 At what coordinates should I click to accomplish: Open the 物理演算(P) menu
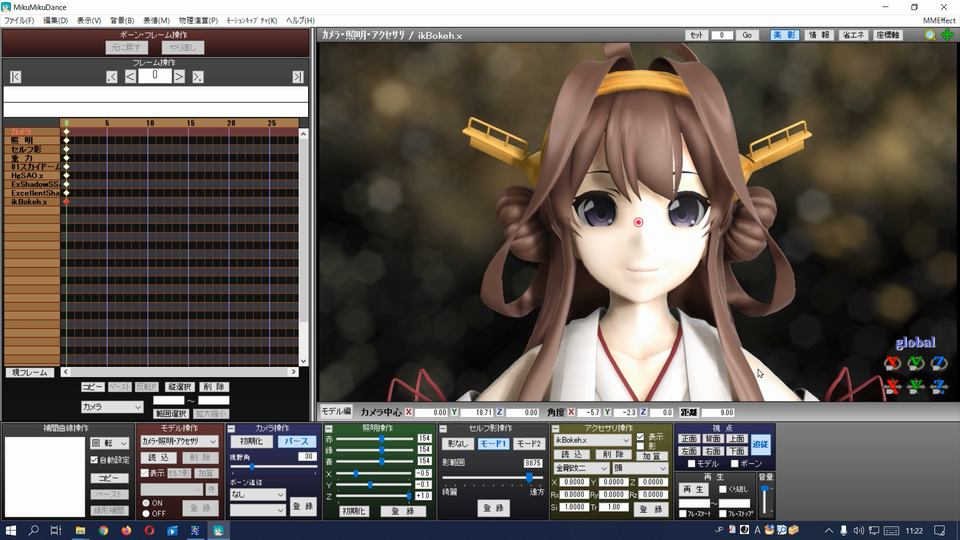[x=198, y=20]
